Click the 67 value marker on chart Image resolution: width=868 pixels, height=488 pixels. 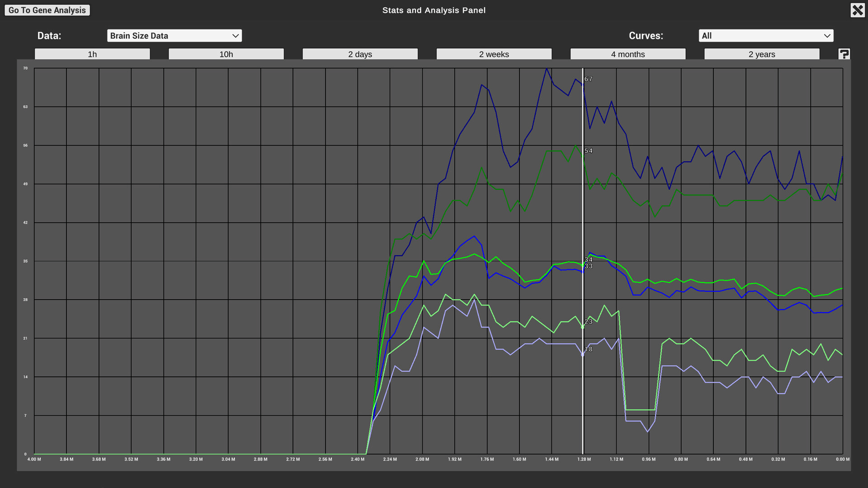pyautogui.click(x=588, y=79)
